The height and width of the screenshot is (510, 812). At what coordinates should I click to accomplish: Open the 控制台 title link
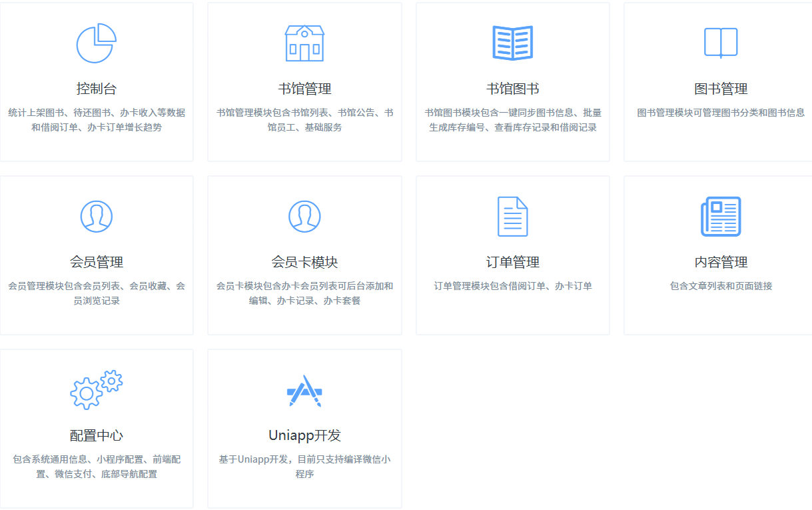(x=97, y=89)
